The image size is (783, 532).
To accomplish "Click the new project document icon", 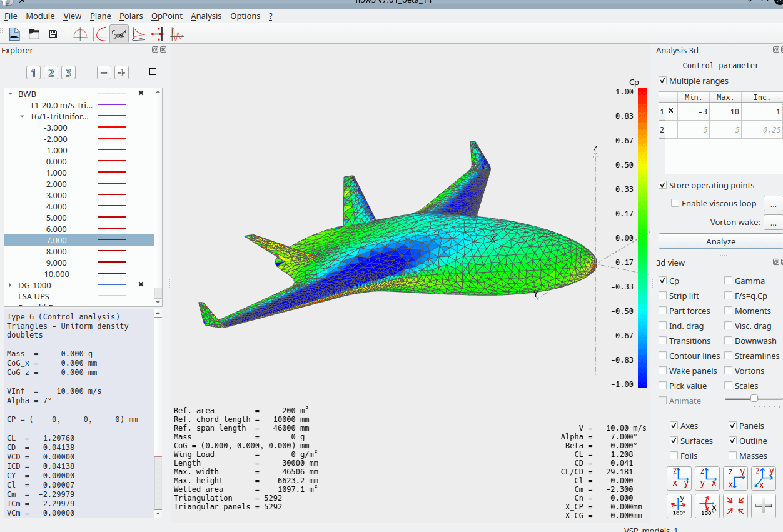I will (14, 34).
